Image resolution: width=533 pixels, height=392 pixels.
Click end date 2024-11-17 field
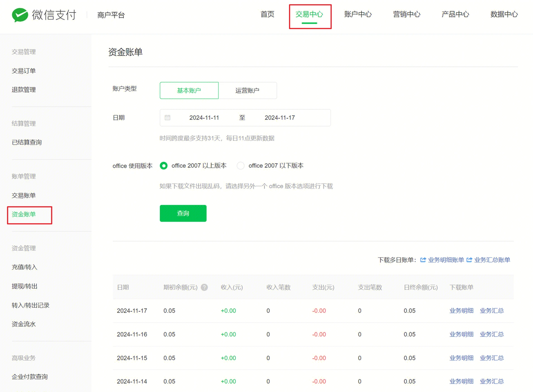point(280,118)
